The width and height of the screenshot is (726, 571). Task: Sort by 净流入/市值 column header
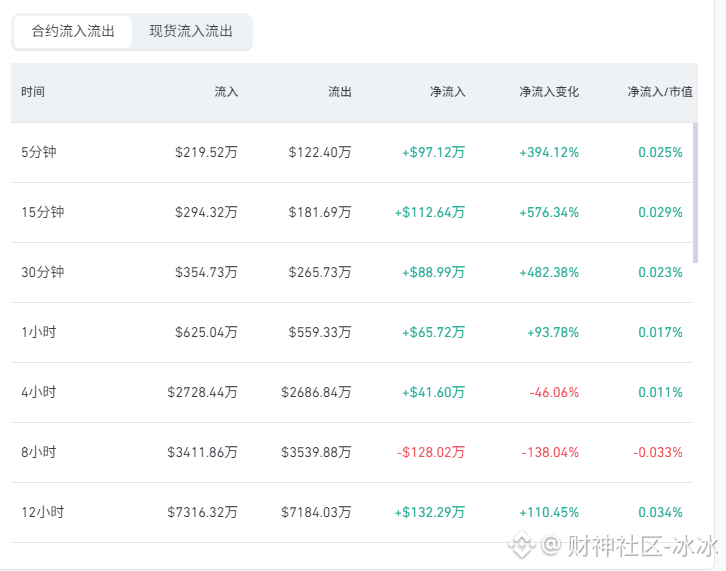pyautogui.click(x=660, y=92)
